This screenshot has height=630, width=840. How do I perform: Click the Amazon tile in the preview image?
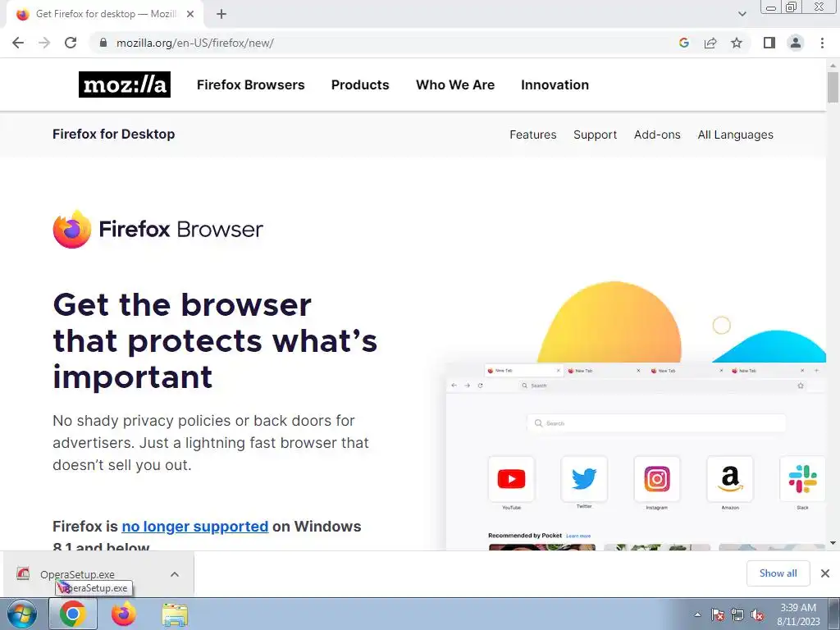(x=729, y=479)
